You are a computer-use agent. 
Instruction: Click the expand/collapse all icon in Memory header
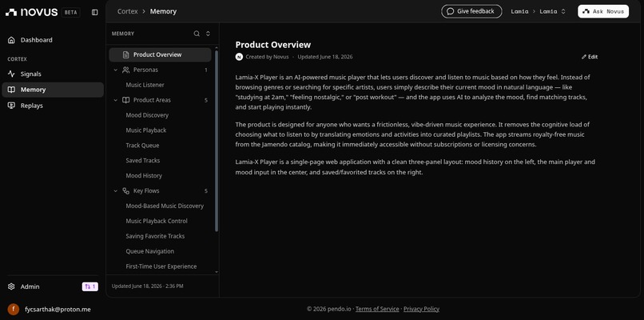pyautogui.click(x=208, y=34)
